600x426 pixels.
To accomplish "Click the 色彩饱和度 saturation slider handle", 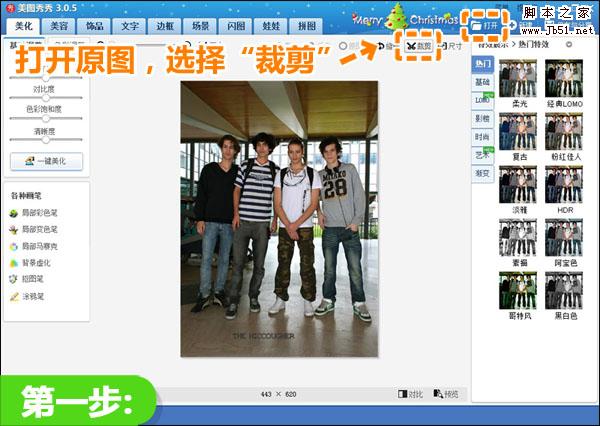I will tap(46, 118).
